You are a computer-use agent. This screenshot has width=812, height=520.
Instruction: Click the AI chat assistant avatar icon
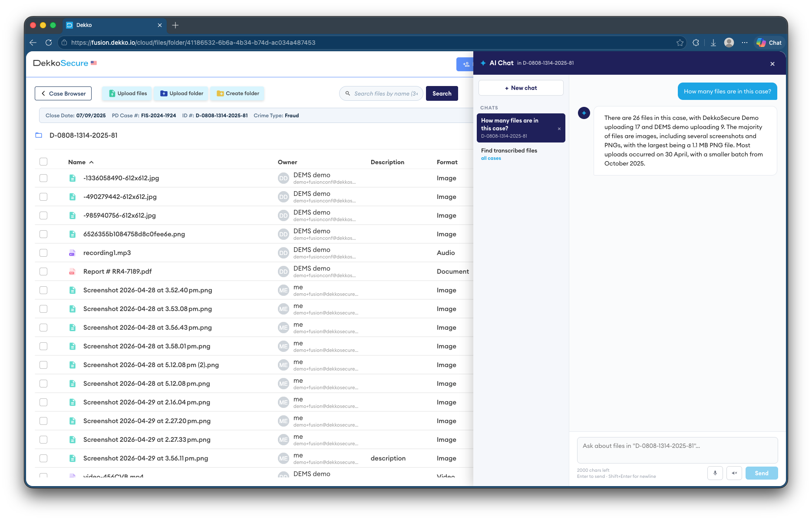point(584,113)
